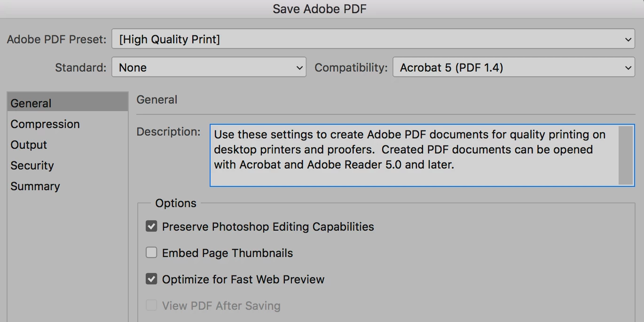Uncheck Preserve Photoshop Editing Capabilities
This screenshot has width=644, height=322.
pos(151,227)
